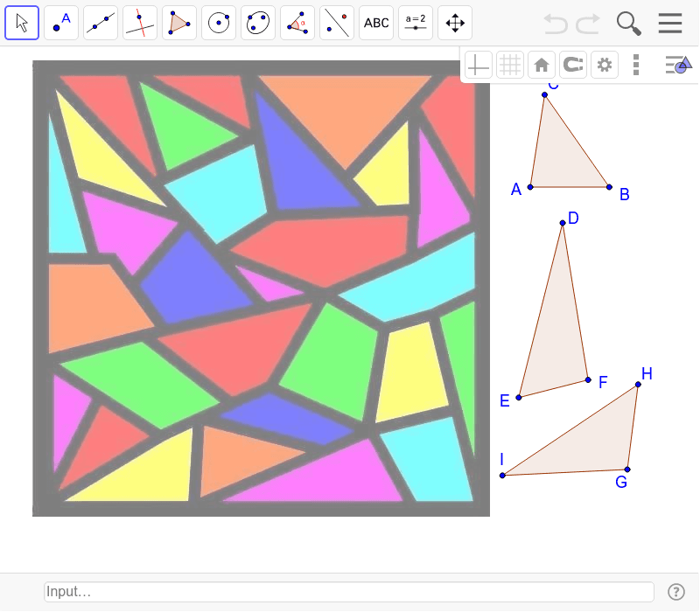Image resolution: width=700 pixels, height=612 pixels.
Task: Select the ABC text tool
Action: tap(375, 23)
